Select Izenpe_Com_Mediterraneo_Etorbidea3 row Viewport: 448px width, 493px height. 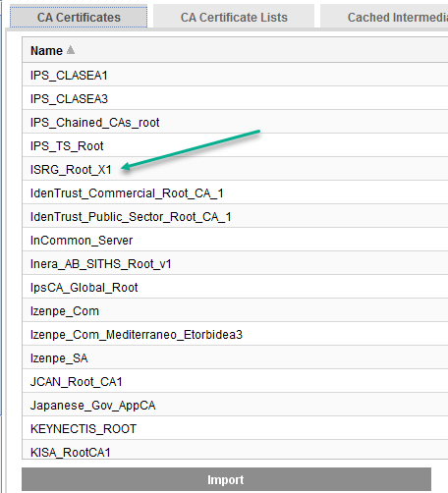point(235,334)
